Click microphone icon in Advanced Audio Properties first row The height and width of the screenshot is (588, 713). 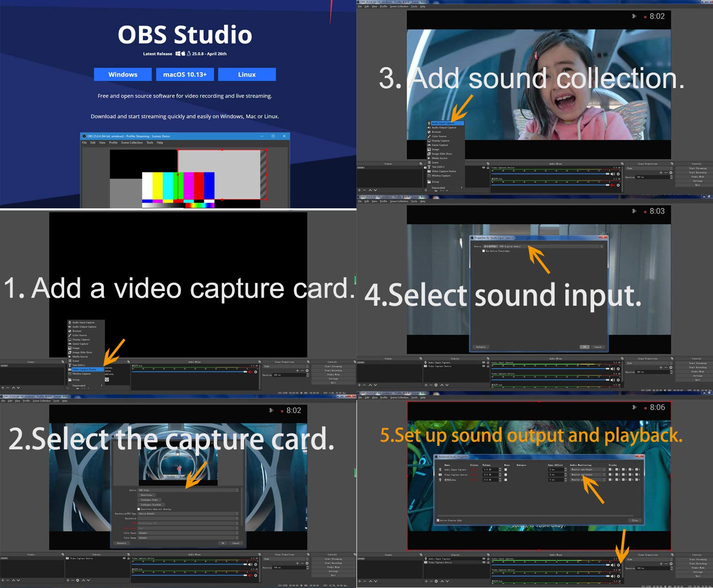coord(440,469)
